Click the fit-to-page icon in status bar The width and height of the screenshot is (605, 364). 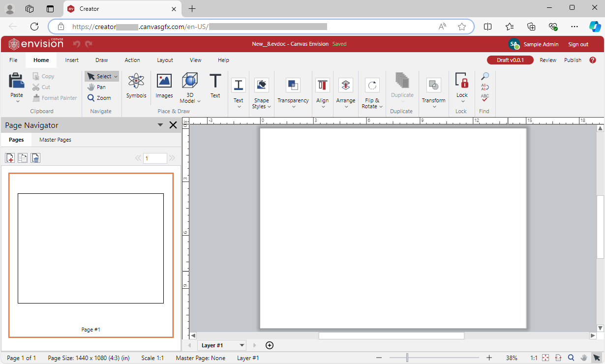pos(545,358)
